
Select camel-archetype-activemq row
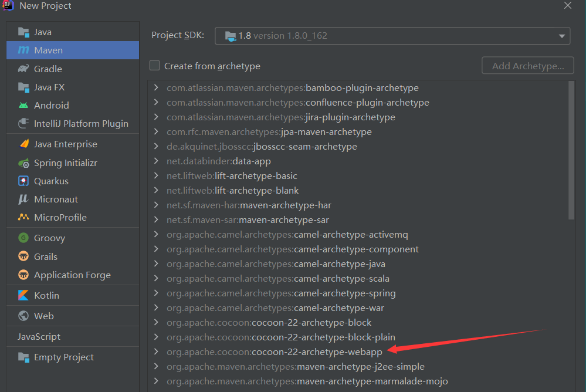click(358, 235)
